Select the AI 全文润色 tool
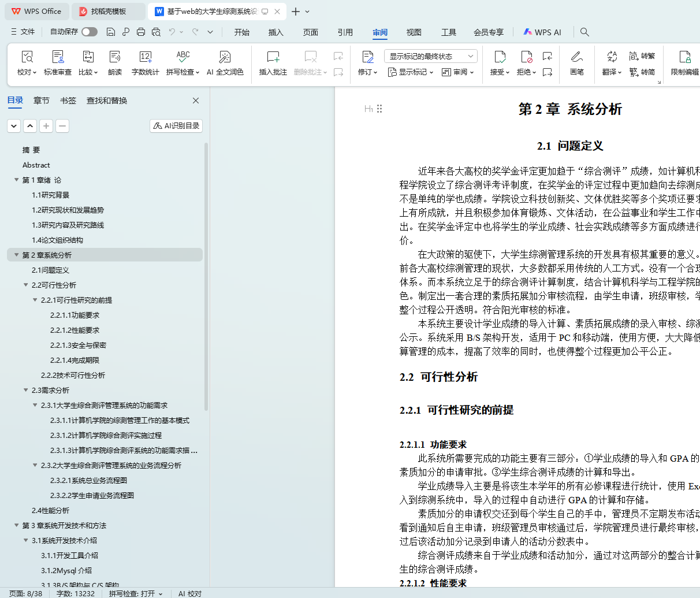 tap(225, 57)
